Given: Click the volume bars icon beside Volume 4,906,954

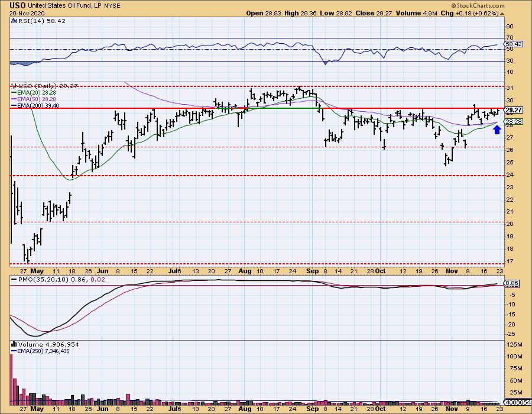Looking at the screenshot, I should [x=14, y=344].
